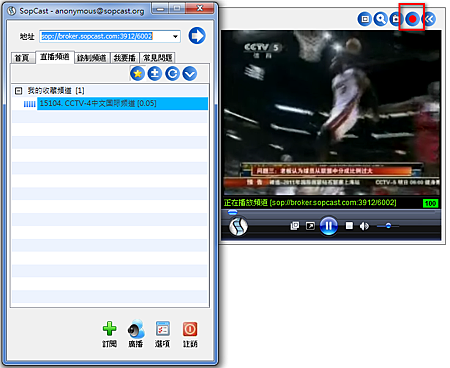Click the multi-window icon in player controls

point(295,226)
